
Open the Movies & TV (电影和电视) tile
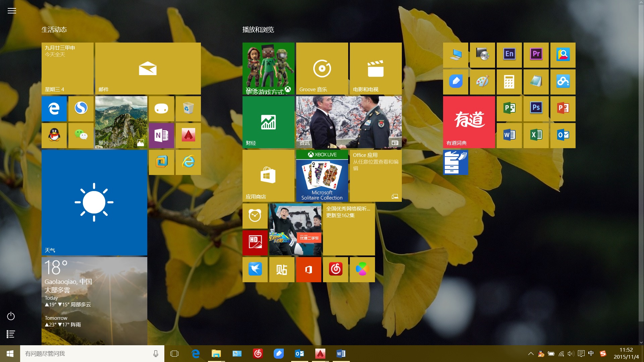[376, 68]
